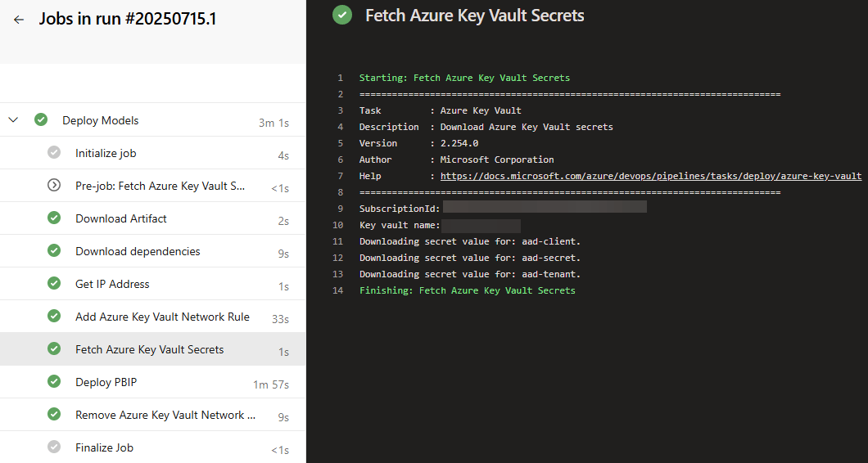Click the large green check in log header

[x=342, y=15]
